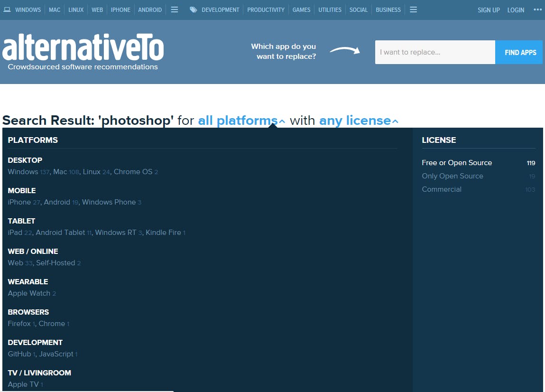Browse the Business category
Viewport: 545px width, 392px height.
tap(388, 10)
